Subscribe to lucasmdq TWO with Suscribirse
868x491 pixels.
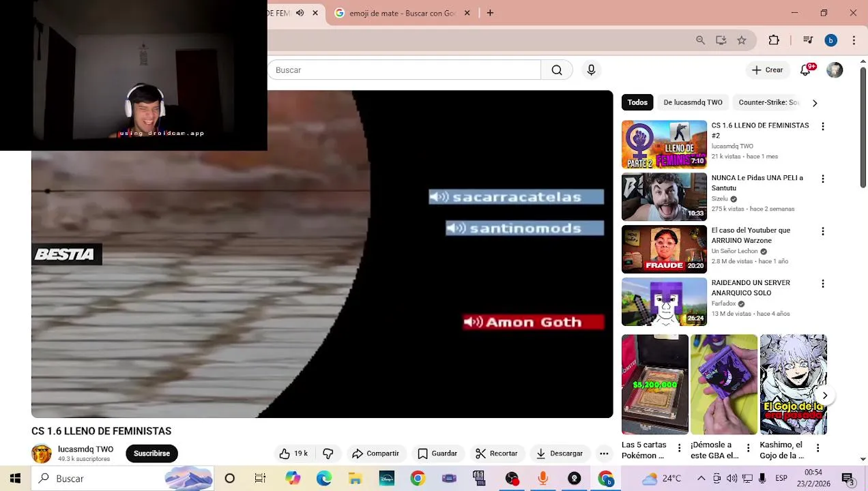(151, 453)
